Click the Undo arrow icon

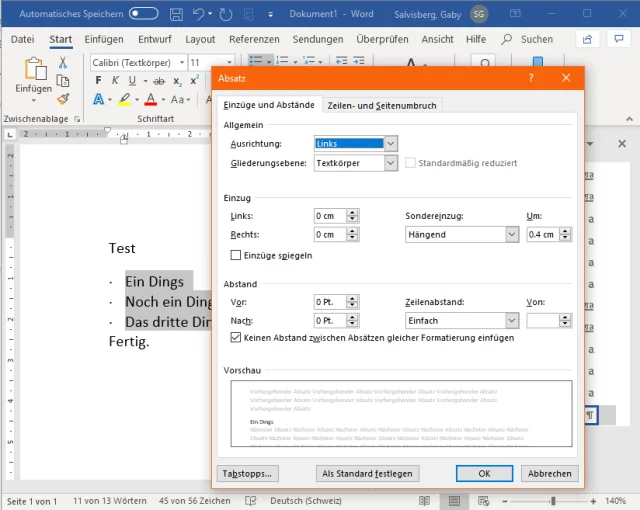pos(199,14)
